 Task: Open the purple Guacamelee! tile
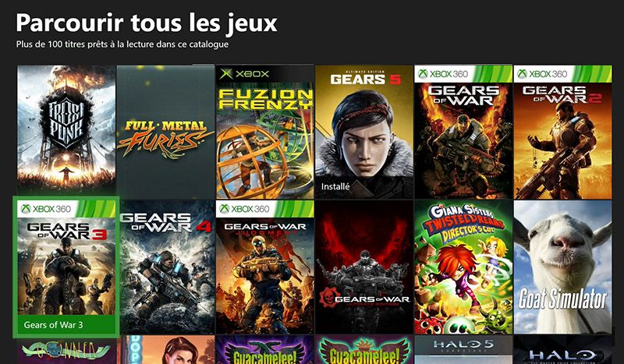tap(264, 350)
